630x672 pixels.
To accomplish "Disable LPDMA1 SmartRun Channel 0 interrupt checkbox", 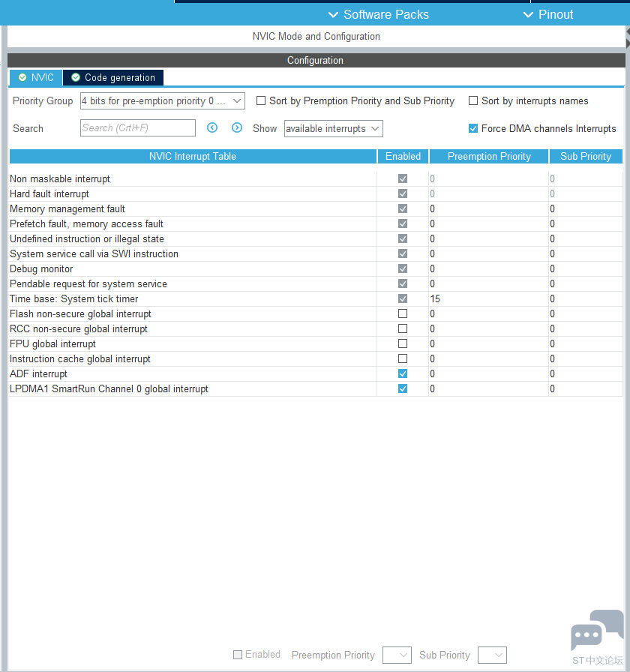I will click(403, 388).
